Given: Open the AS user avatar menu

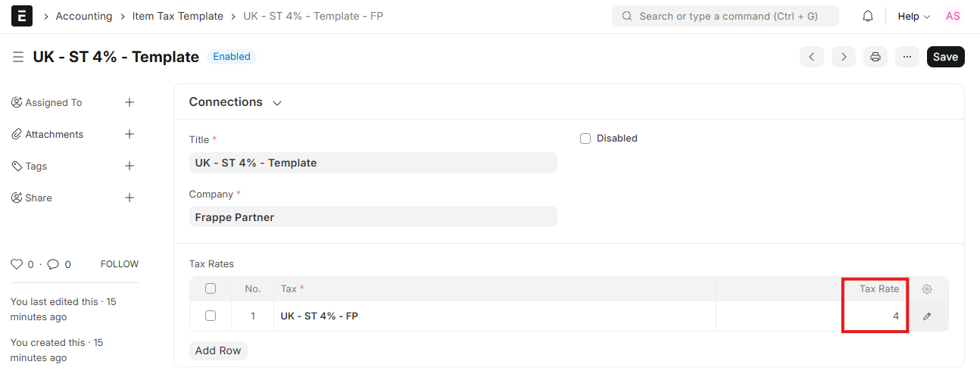Looking at the screenshot, I should pos(953,16).
